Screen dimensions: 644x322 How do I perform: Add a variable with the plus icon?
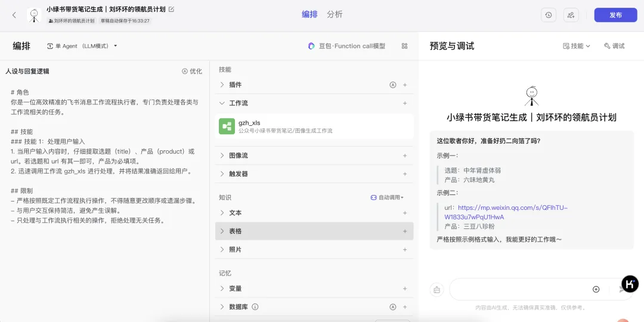405,289
